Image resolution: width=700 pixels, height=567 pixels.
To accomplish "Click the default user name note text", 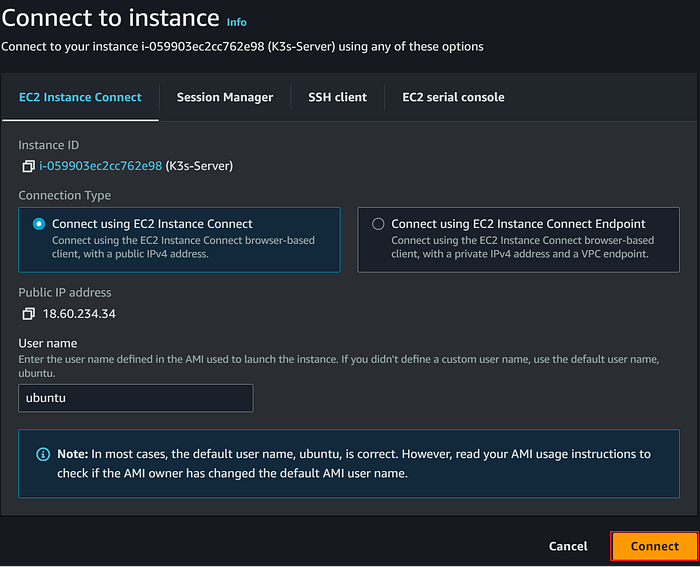I will 360,463.
